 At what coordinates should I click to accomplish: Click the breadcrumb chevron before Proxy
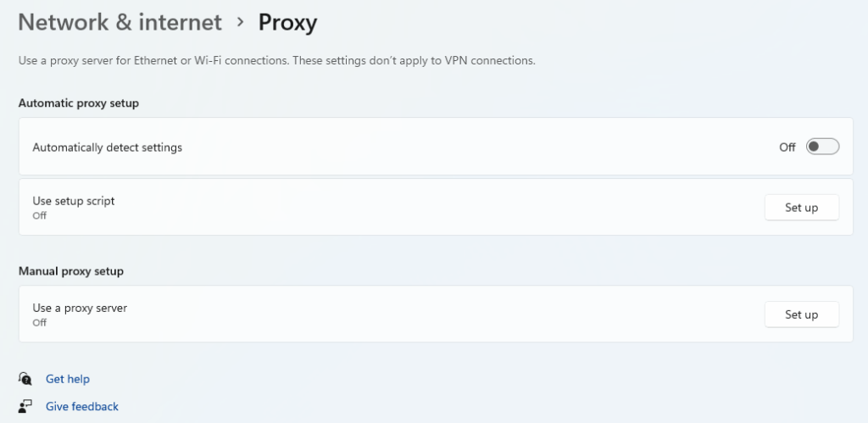(240, 22)
